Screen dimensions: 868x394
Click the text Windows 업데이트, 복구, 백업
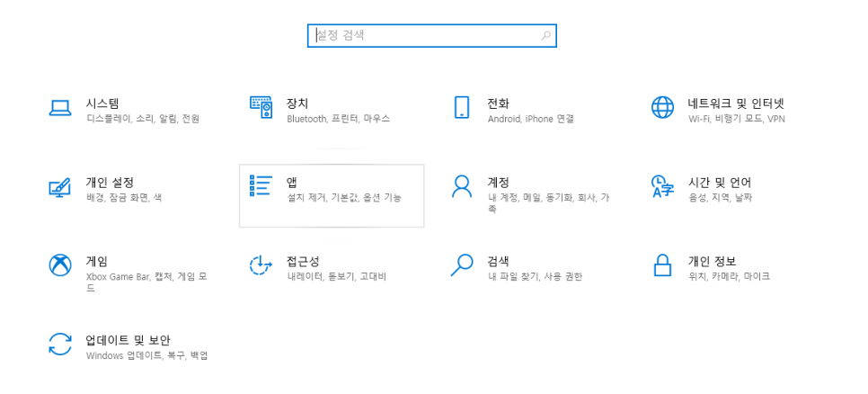(146, 355)
